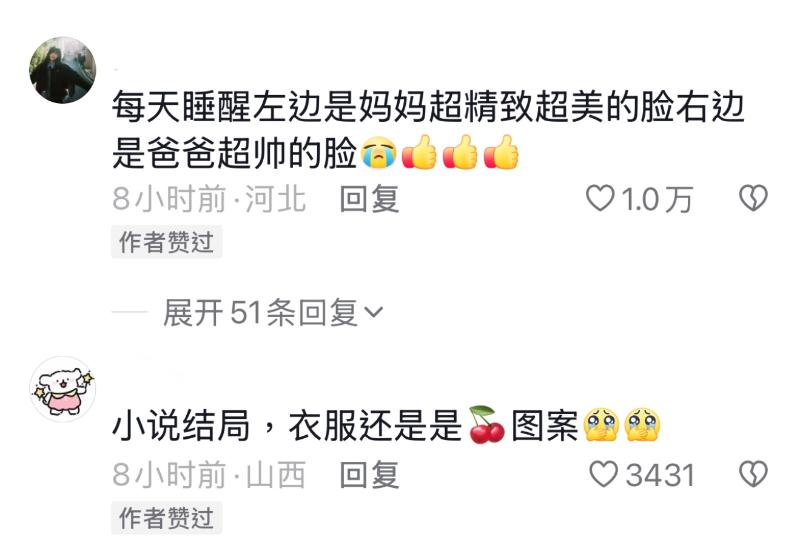The image size is (800, 557).
Task: Like the 山西 comment with heart icon
Action: 604,474
